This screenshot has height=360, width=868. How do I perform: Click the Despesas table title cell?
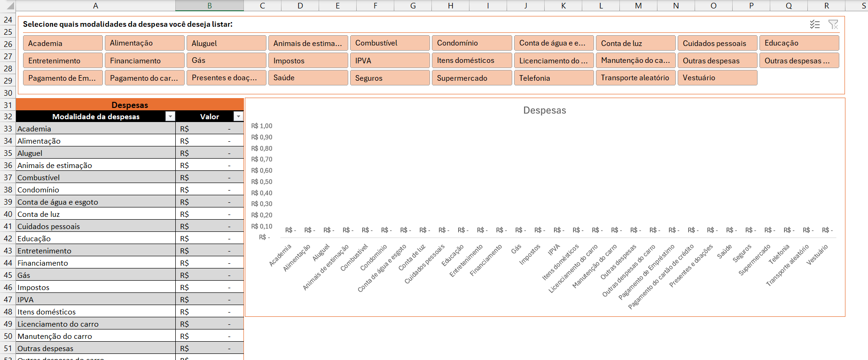[130, 105]
